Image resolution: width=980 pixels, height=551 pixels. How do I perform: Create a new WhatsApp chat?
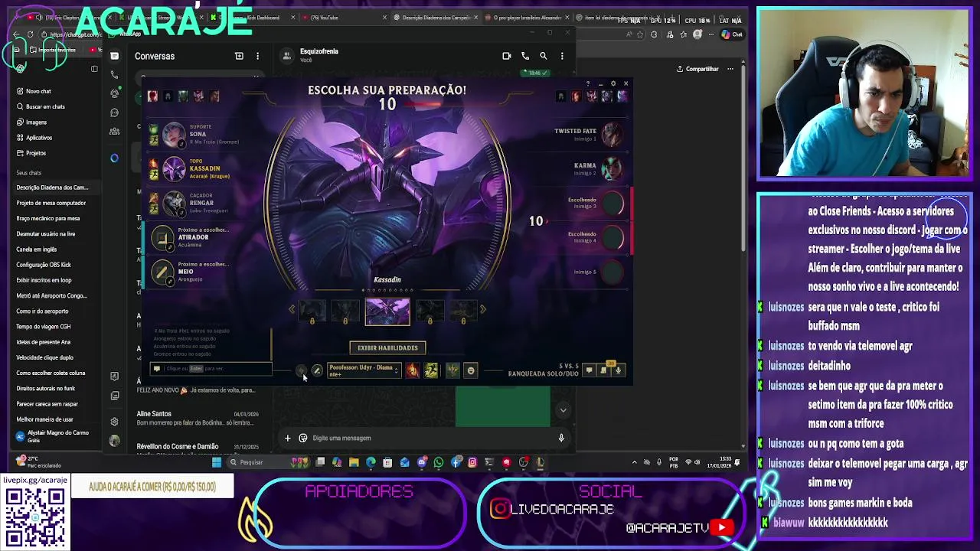tap(239, 56)
